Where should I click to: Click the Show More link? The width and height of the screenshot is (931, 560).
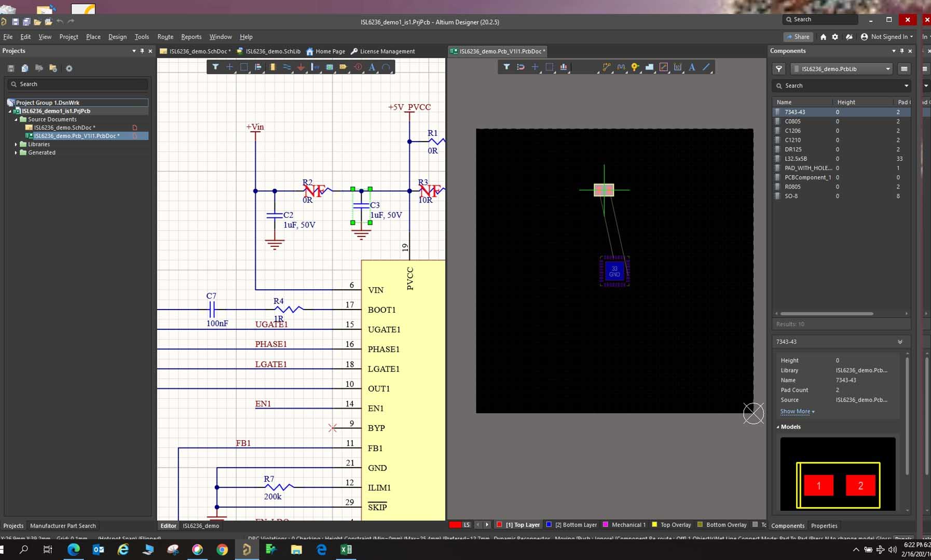(797, 411)
